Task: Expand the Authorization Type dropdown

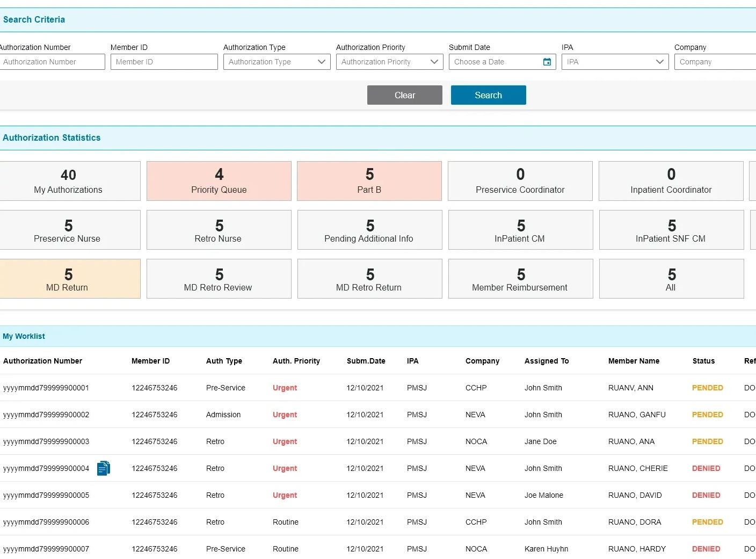Action: click(x=321, y=62)
